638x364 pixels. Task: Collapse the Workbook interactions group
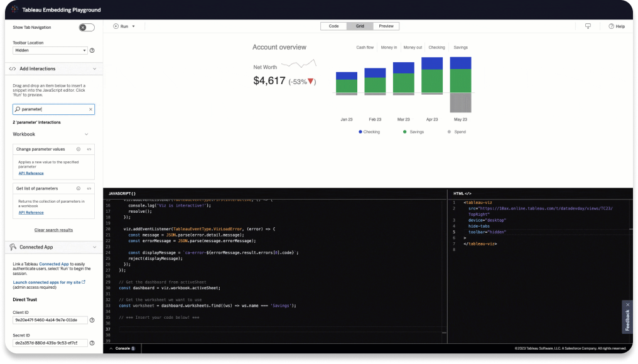[86, 134]
